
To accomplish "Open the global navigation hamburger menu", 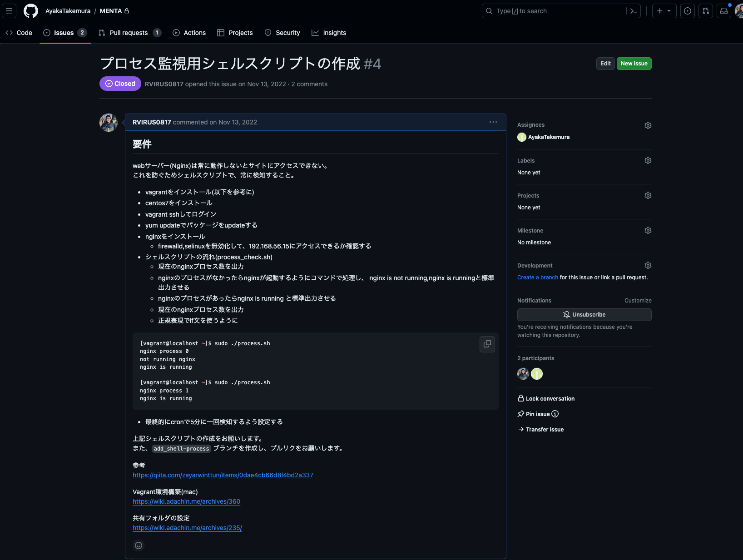I will (x=9, y=10).
